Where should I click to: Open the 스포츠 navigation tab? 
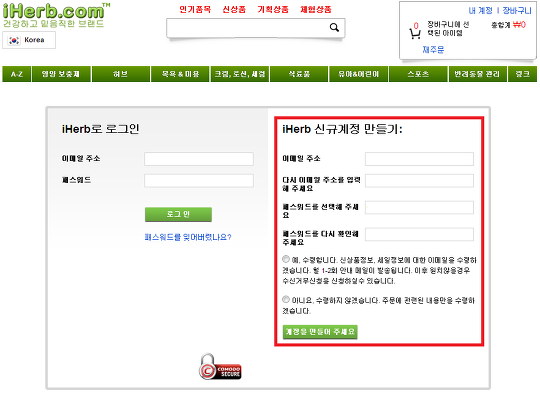(x=418, y=74)
